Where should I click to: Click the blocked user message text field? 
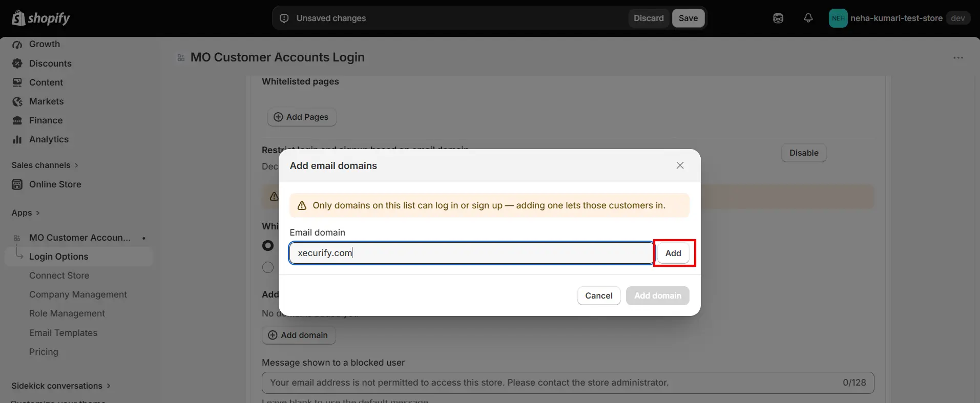tap(568, 383)
